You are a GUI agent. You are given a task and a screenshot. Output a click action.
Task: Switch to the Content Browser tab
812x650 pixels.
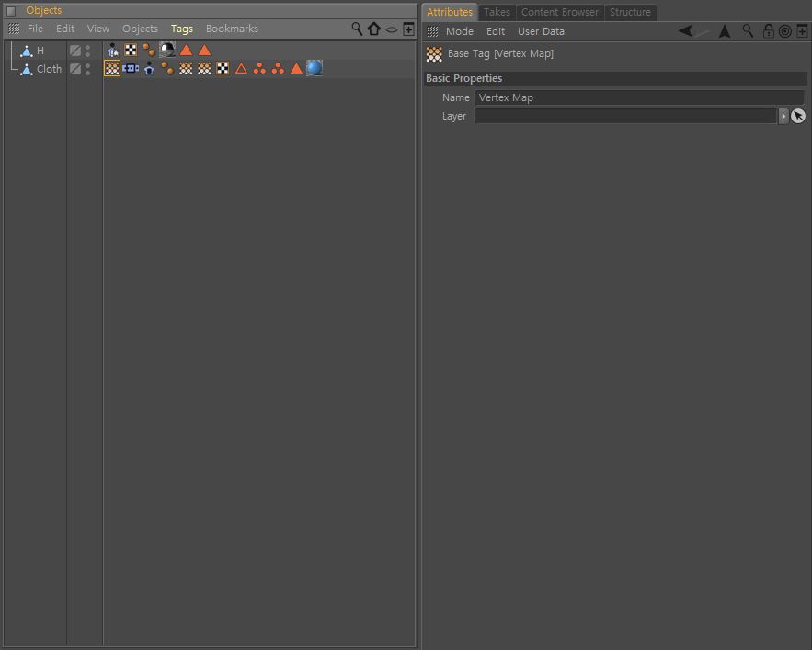point(560,12)
